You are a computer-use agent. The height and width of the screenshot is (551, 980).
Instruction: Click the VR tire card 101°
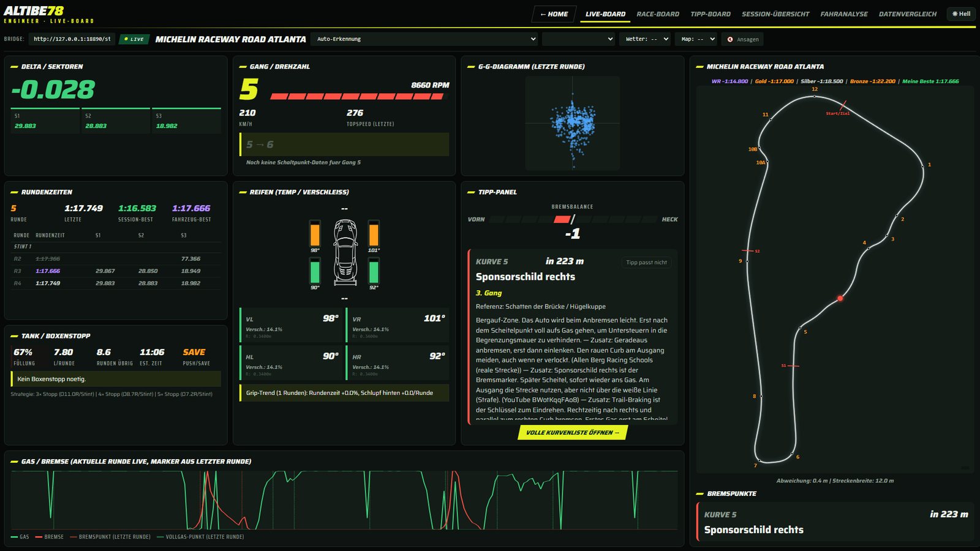click(398, 325)
